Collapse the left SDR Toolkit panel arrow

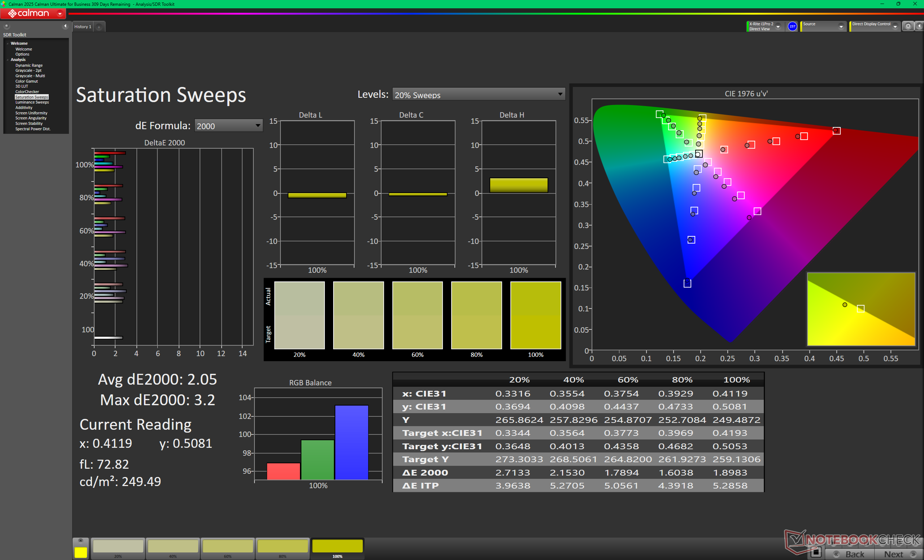pyautogui.click(x=65, y=26)
